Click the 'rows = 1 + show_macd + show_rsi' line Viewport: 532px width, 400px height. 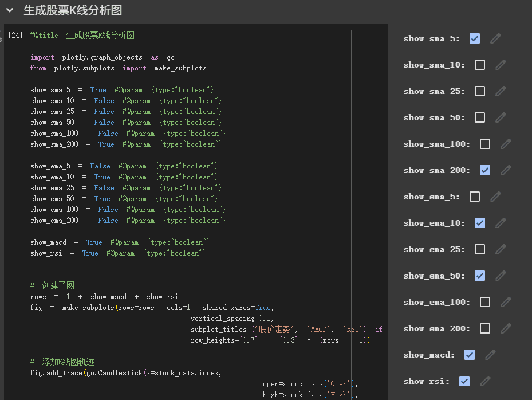[x=104, y=296]
